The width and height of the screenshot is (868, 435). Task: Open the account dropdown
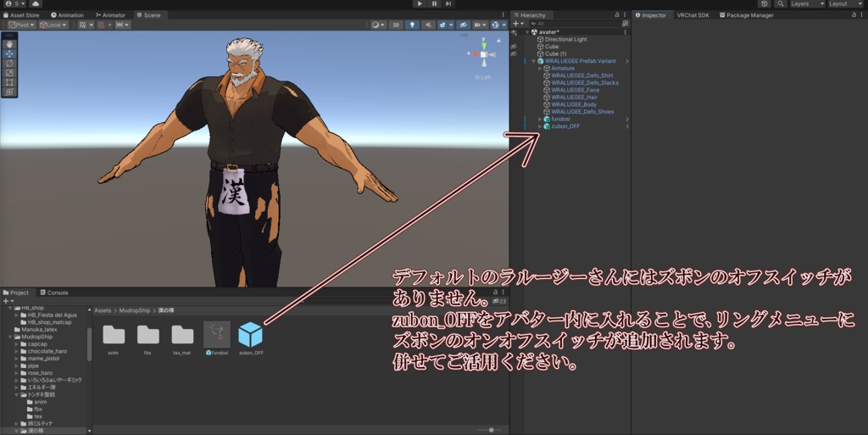14,4
